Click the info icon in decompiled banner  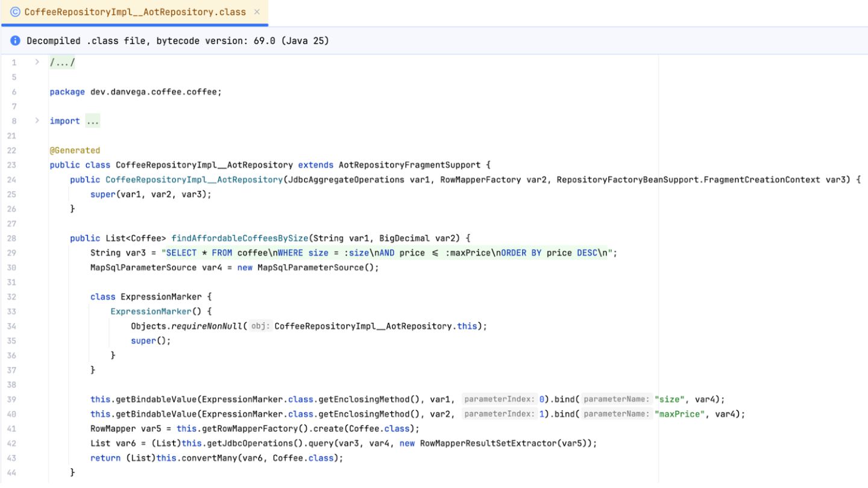[x=16, y=41]
